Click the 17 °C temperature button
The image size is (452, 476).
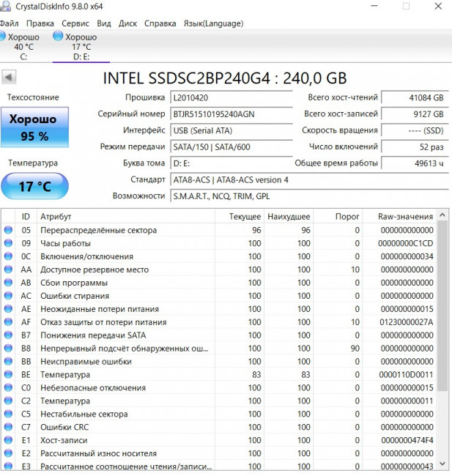click(34, 186)
